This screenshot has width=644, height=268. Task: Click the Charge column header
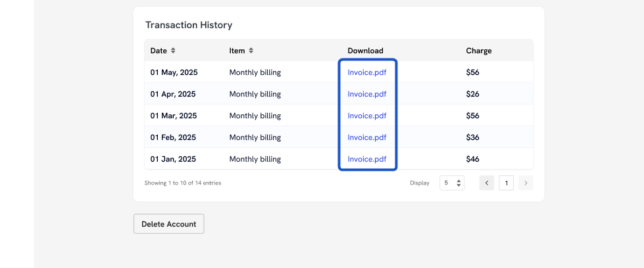point(478,51)
